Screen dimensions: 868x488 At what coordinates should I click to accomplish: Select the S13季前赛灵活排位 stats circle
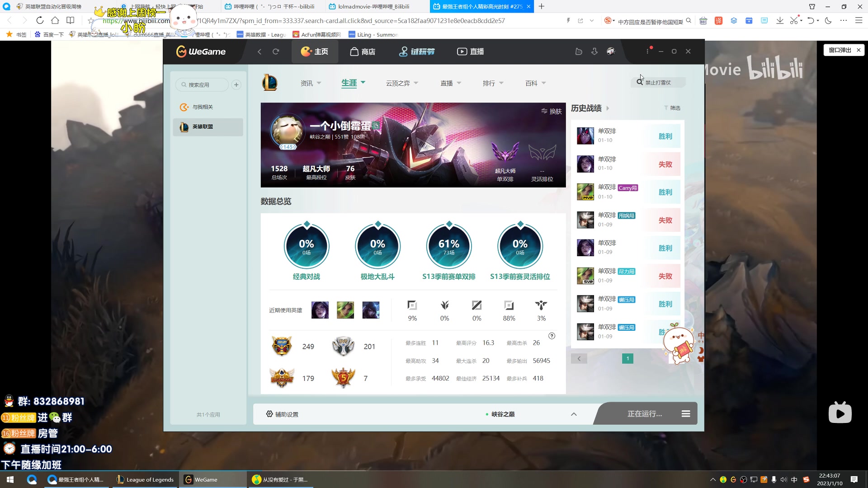point(520,246)
